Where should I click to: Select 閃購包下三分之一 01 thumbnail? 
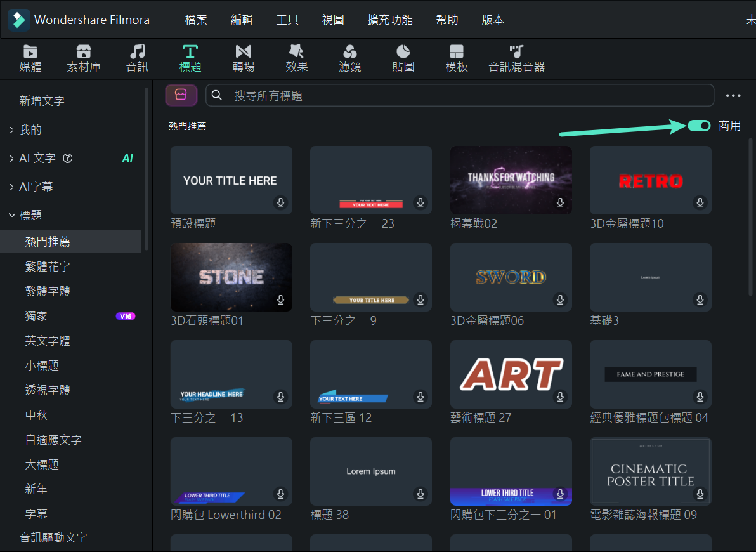tap(511, 471)
